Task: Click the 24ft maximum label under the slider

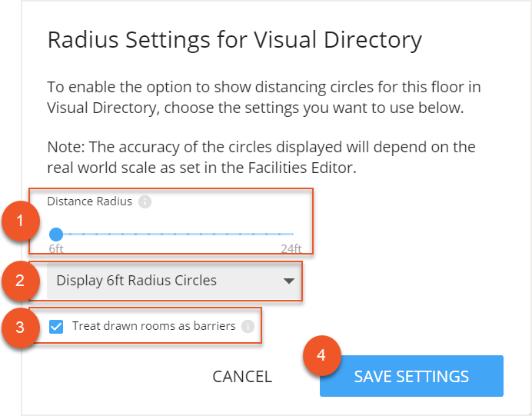Action: [291, 248]
